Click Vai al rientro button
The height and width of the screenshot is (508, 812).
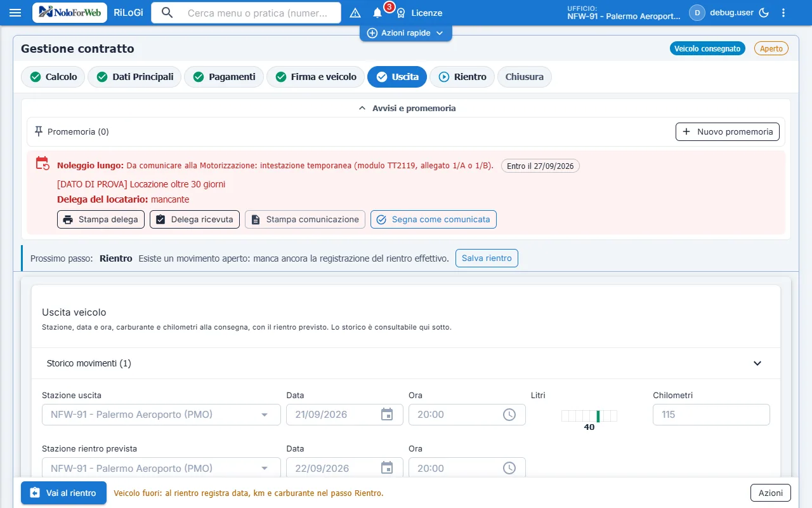[x=63, y=493]
